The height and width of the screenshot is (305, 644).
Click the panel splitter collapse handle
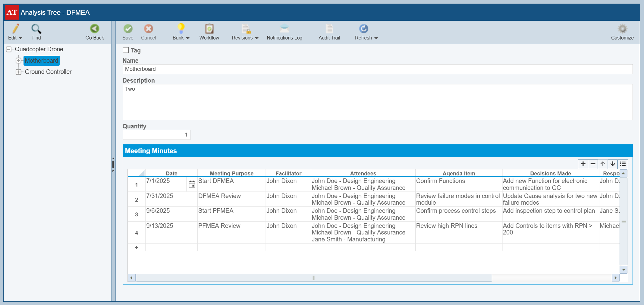113,164
